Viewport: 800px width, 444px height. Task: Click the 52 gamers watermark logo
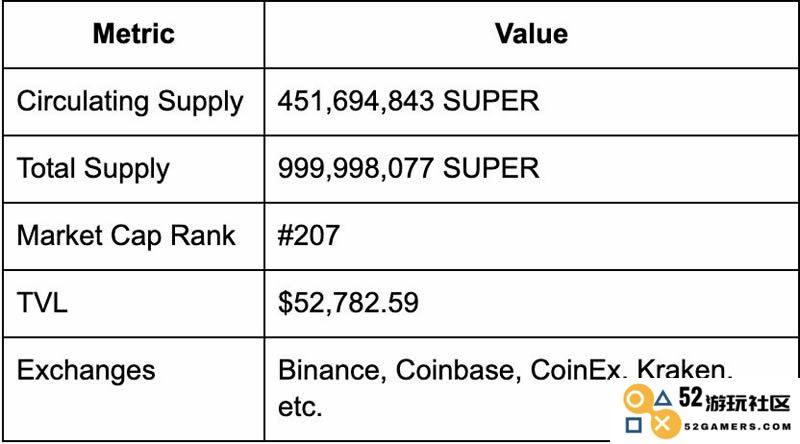pos(707,411)
